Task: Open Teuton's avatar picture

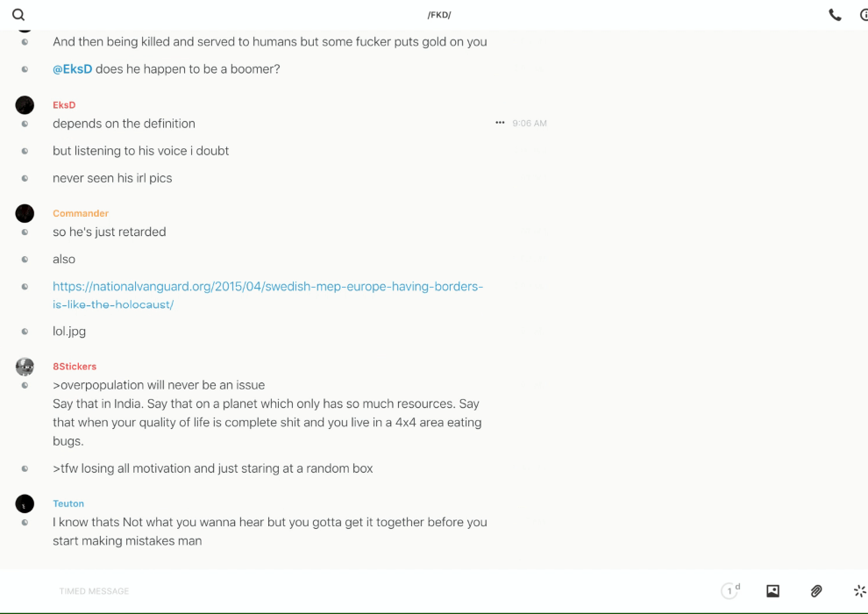Action: 25,503
